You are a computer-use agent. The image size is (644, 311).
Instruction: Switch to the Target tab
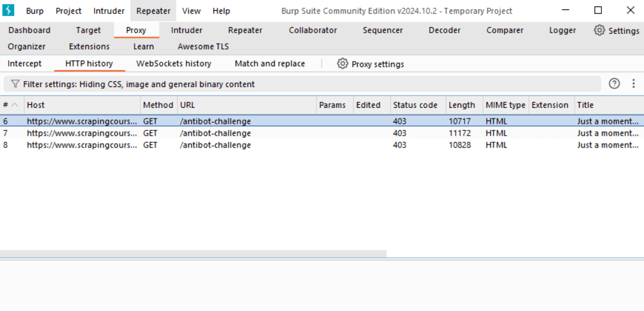[88, 30]
